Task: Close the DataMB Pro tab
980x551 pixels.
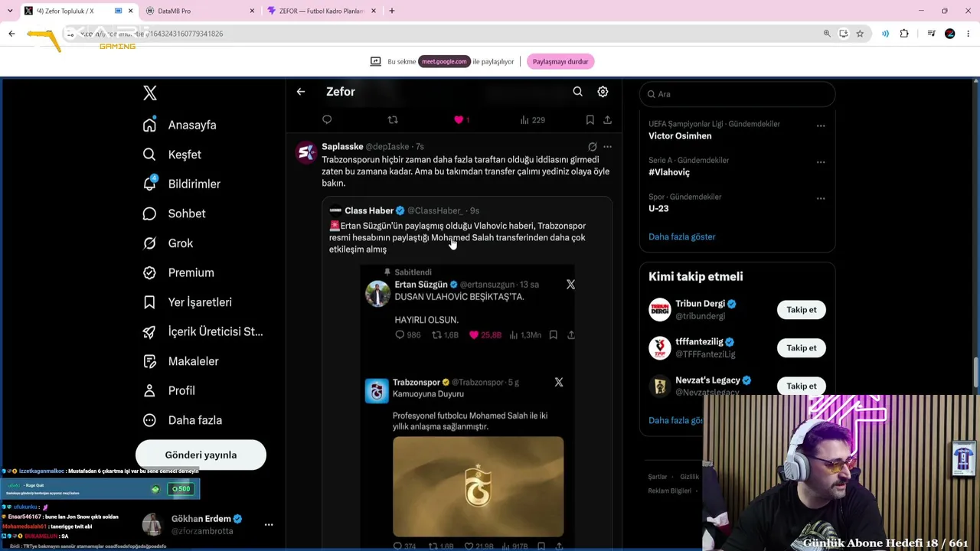Action: [252, 11]
